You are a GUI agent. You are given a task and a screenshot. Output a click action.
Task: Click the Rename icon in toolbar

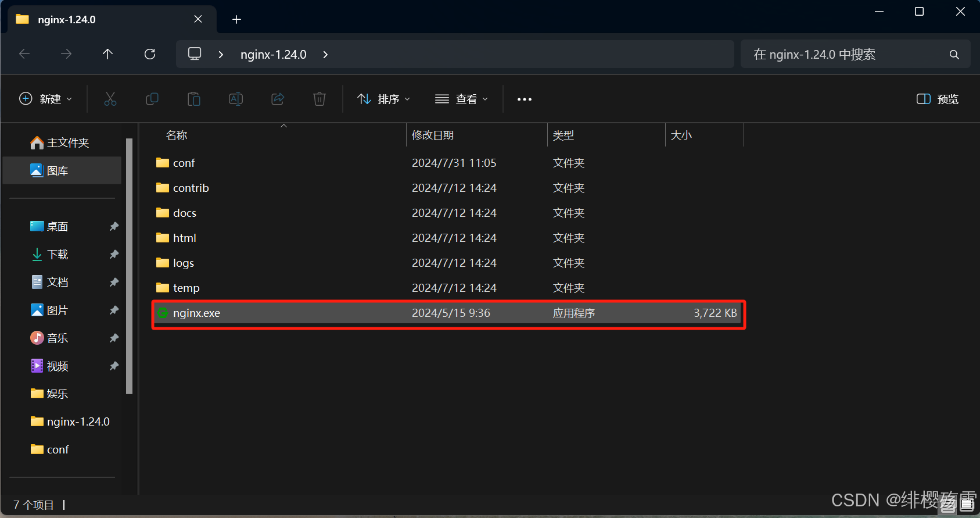pyautogui.click(x=235, y=99)
